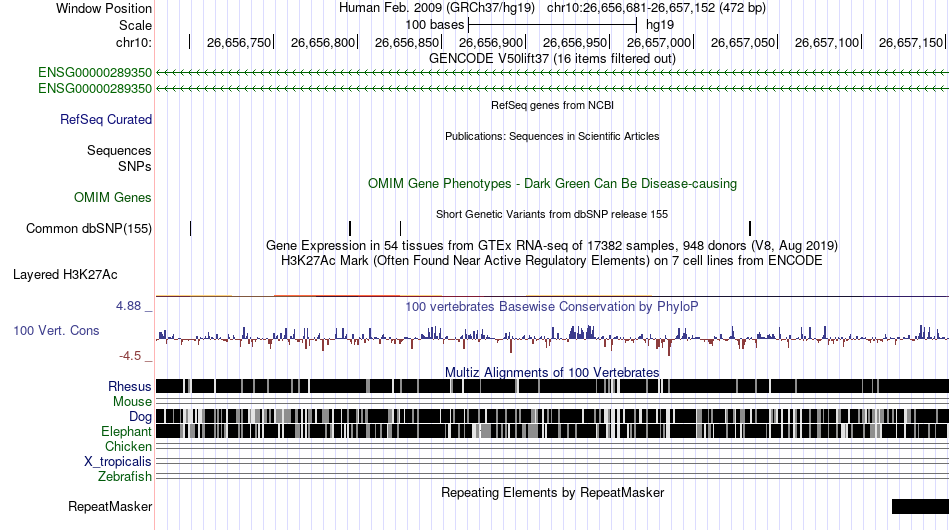Select the Dog alignment label
950x530 pixels.
point(140,417)
